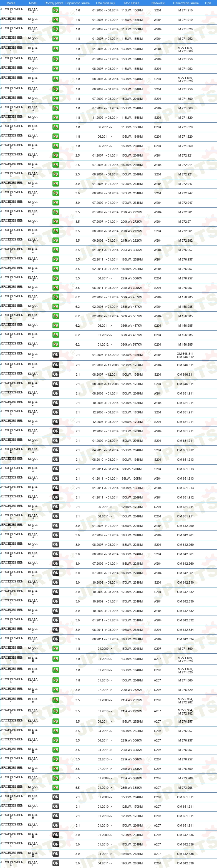Select the PB icon in the M 271.952 W204 row
217x868 pixels.
tap(55, 39)
